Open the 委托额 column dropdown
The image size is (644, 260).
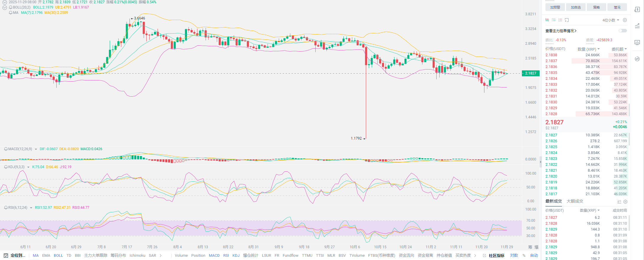(619, 49)
